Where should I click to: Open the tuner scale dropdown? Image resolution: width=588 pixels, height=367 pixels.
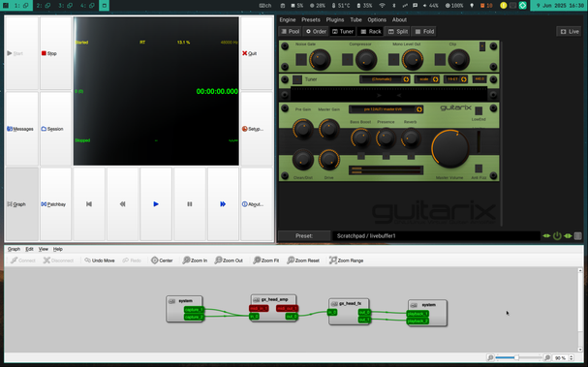click(427, 79)
